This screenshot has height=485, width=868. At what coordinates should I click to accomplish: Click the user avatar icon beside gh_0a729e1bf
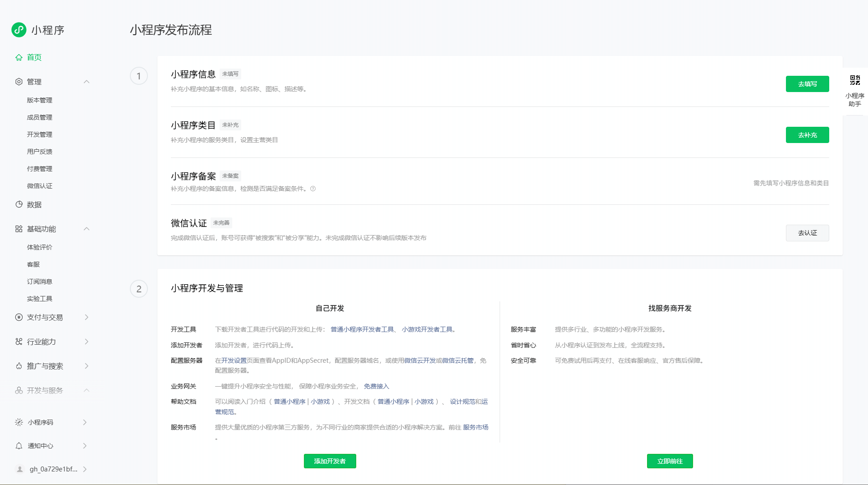(20, 469)
